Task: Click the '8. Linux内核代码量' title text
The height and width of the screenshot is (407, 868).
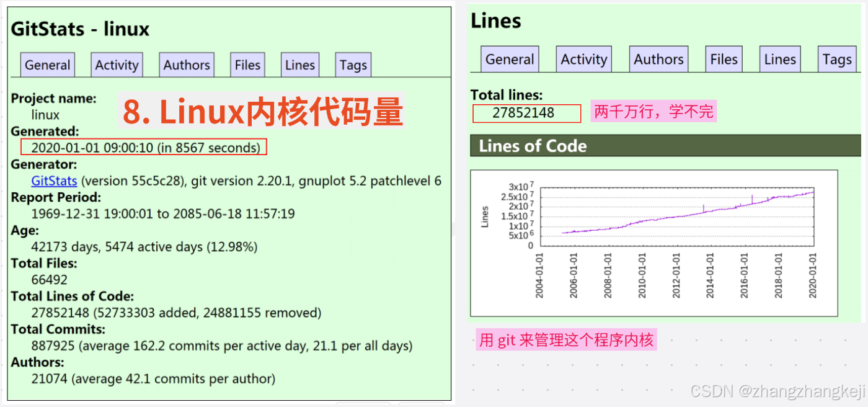Action: click(x=263, y=112)
